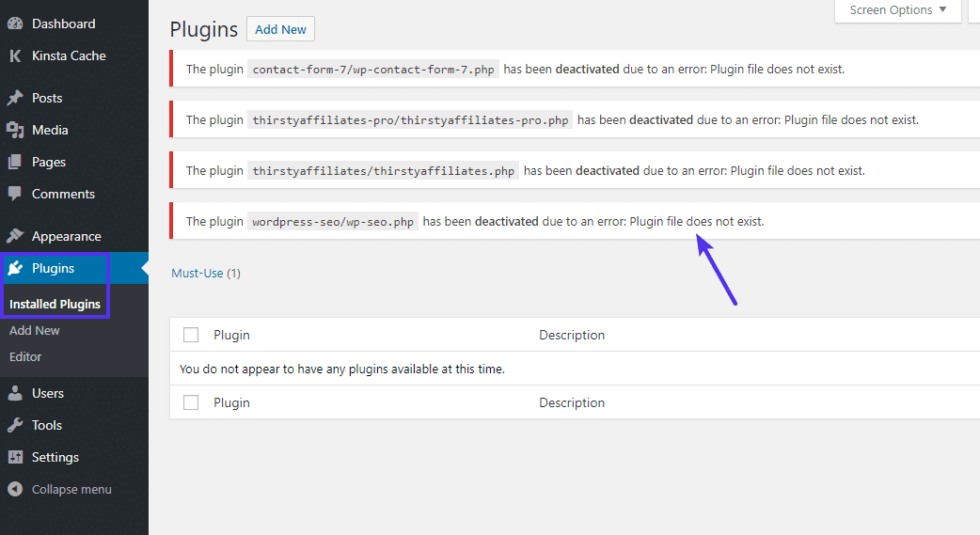Screen dimensions: 980x535
Task: Click the Pages icon in sidebar
Action: pyautogui.click(x=15, y=162)
